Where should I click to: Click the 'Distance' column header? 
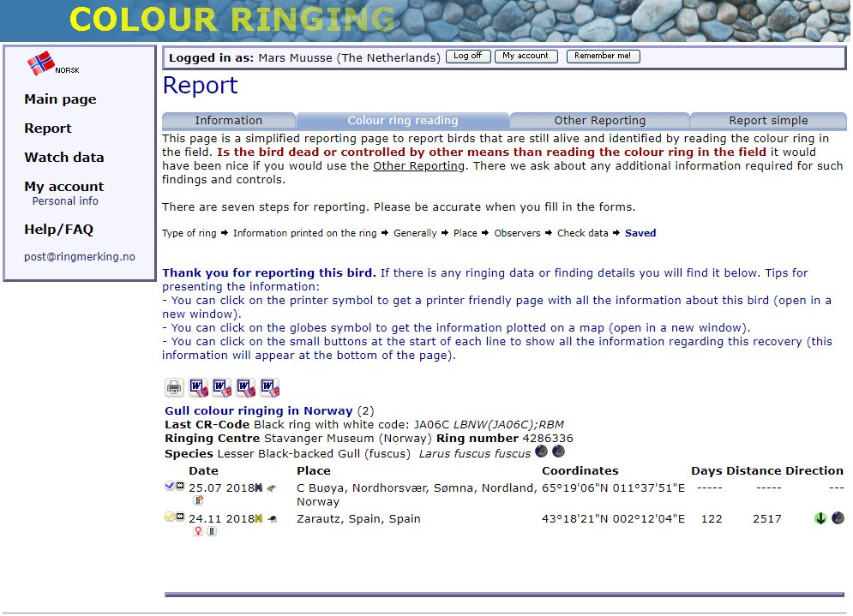pyautogui.click(x=754, y=471)
